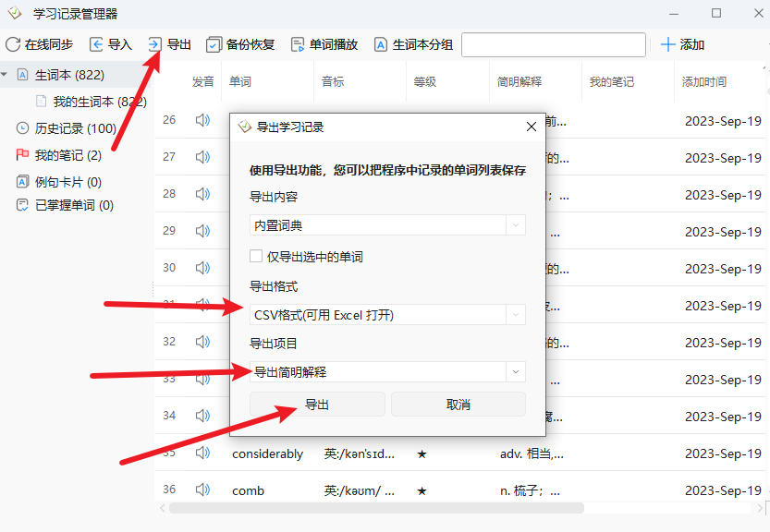Open backup and restore (备份恢复)
The width and height of the screenshot is (770, 532).
pyautogui.click(x=214, y=44)
